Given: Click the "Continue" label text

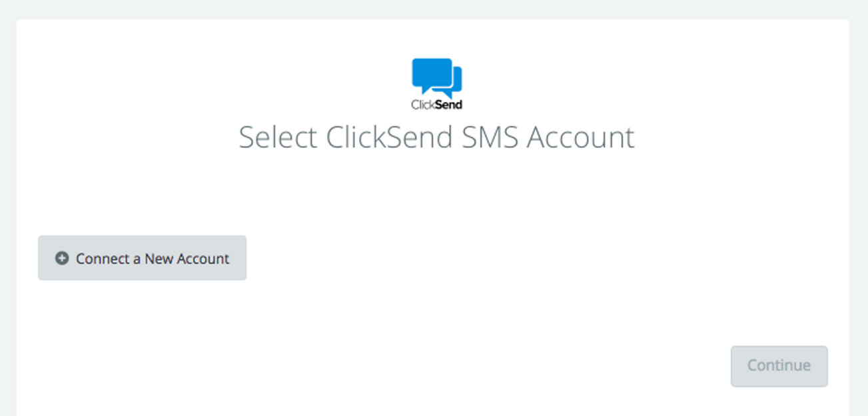Looking at the screenshot, I should (x=779, y=365).
